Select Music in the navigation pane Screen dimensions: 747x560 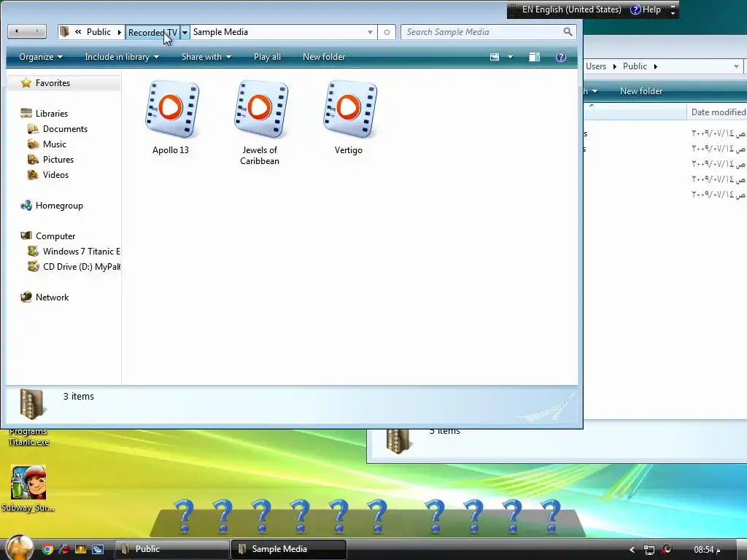[x=55, y=144]
